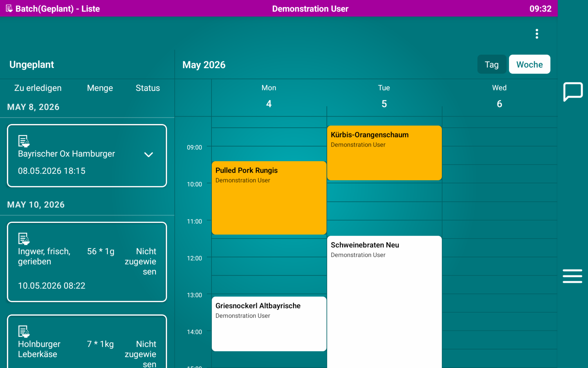Open the Kürbis-Orangenschaum event
588x368 pixels.
(x=384, y=153)
